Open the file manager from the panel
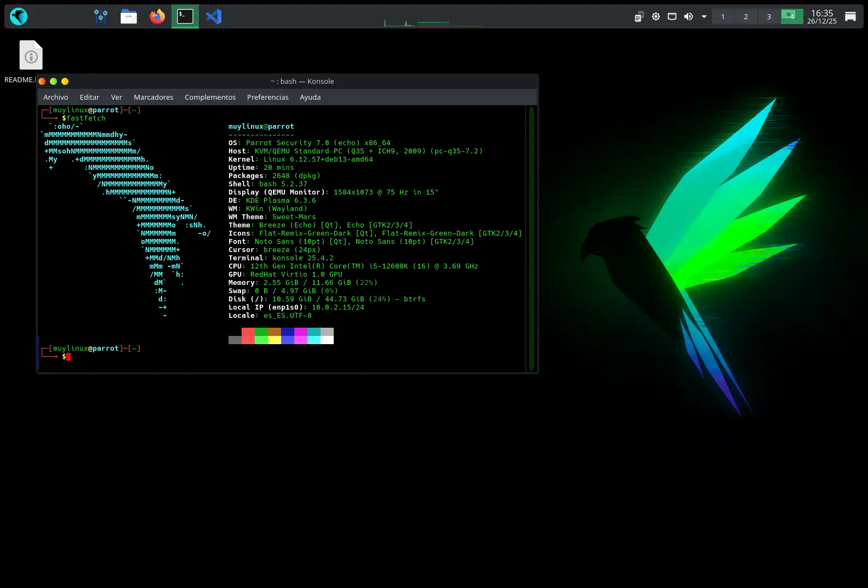 pos(129,16)
